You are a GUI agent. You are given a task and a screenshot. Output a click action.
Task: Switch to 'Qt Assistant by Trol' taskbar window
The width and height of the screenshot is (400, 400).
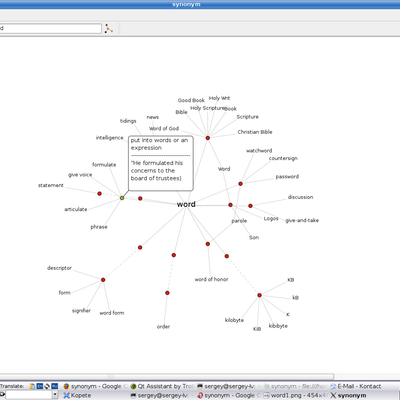pyautogui.click(x=162, y=386)
